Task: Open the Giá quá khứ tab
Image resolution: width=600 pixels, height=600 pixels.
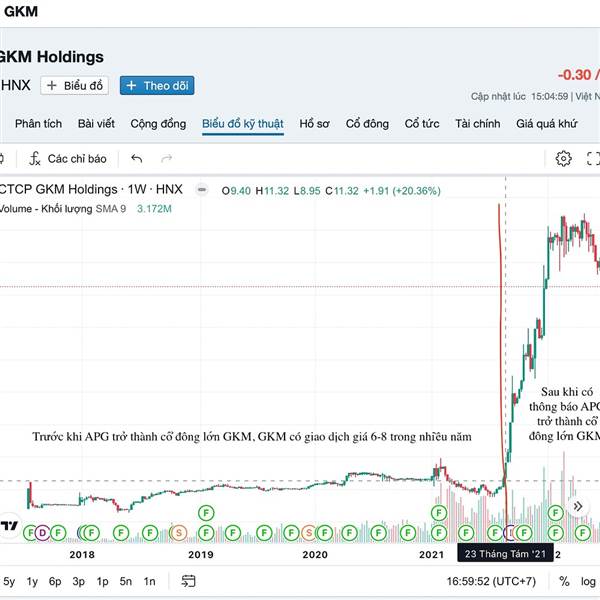Action: (546, 124)
